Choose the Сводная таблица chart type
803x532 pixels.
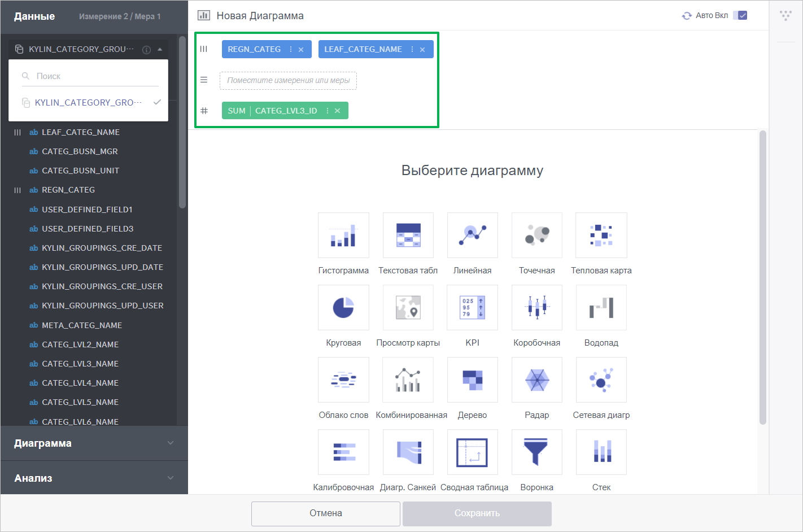(x=472, y=452)
